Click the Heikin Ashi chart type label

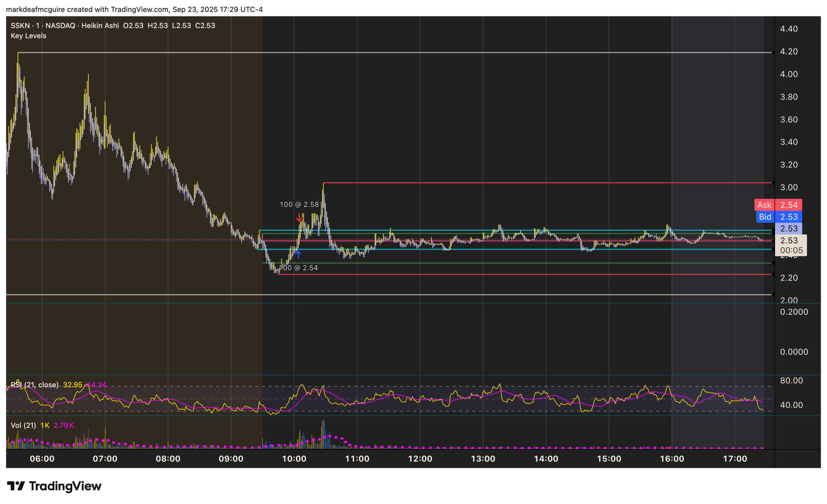click(100, 25)
